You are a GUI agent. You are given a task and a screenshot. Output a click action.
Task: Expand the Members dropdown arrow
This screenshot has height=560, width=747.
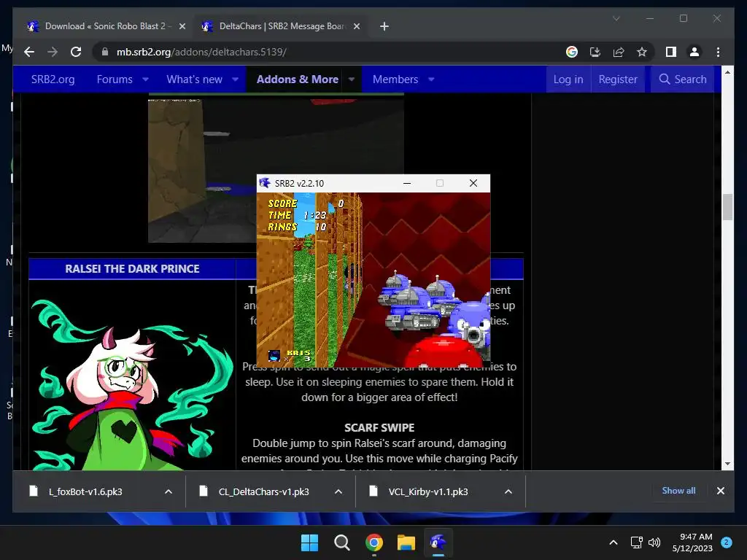[x=431, y=79]
